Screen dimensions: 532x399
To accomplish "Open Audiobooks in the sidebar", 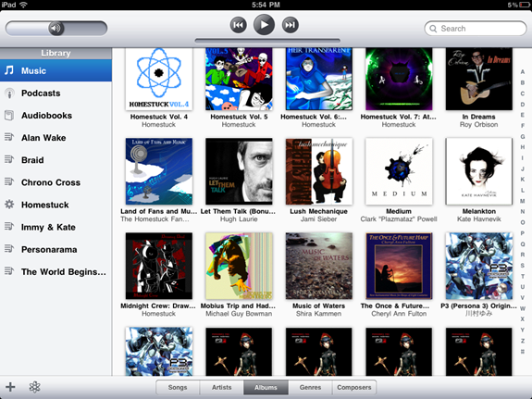I will (56, 116).
